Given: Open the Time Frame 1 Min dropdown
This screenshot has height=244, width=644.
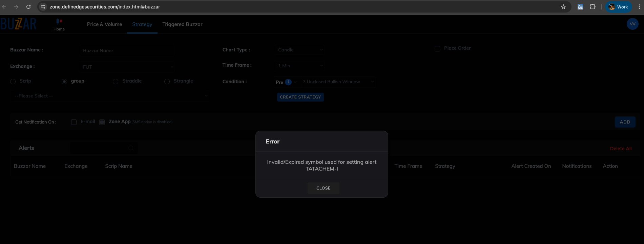Looking at the screenshot, I should click(x=299, y=66).
